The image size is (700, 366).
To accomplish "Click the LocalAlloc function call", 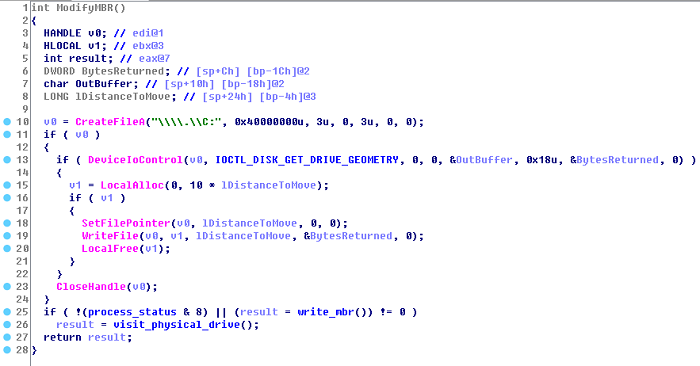I will (132, 185).
